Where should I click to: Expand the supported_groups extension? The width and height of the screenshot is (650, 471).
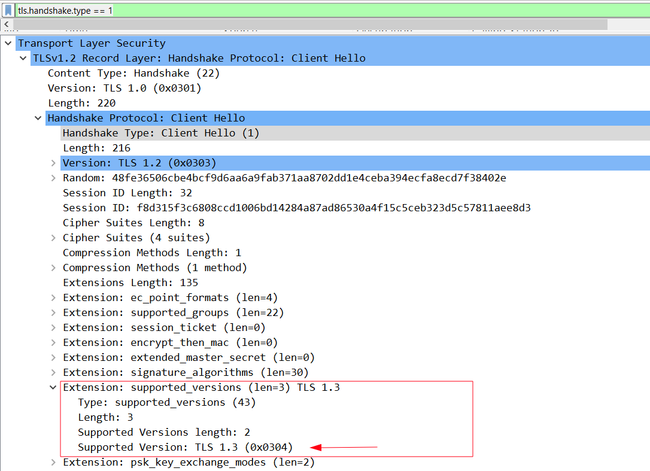pyautogui.click(x=53, y=312)
